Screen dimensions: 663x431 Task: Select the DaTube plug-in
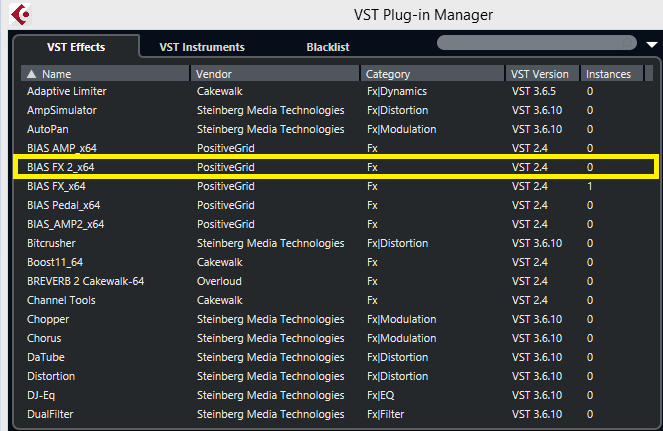click(336, 357)
